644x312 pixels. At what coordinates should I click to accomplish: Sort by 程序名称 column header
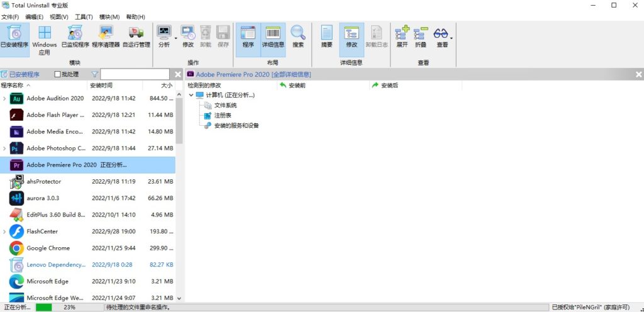click(44, 86)
